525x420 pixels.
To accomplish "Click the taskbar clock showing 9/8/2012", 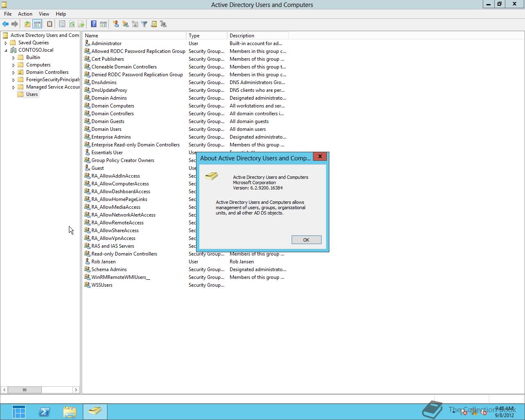I will coord(504,412).
